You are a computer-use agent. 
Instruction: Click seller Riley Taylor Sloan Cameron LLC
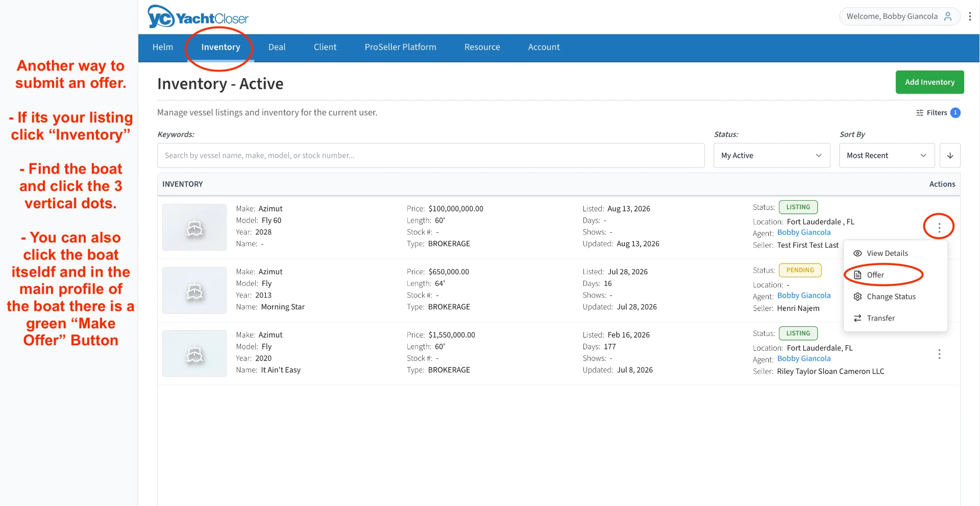[830, 371]
